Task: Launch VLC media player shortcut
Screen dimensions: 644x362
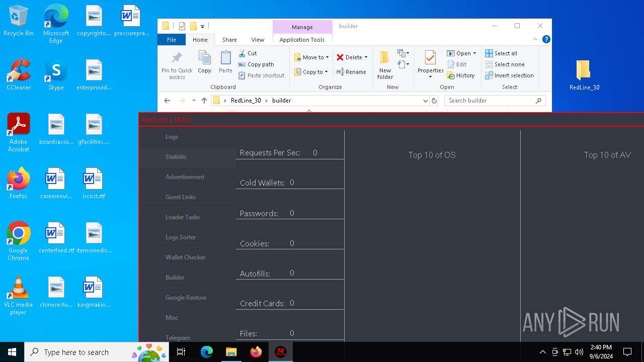Action: pyautogui.click(x=18, y=296)
